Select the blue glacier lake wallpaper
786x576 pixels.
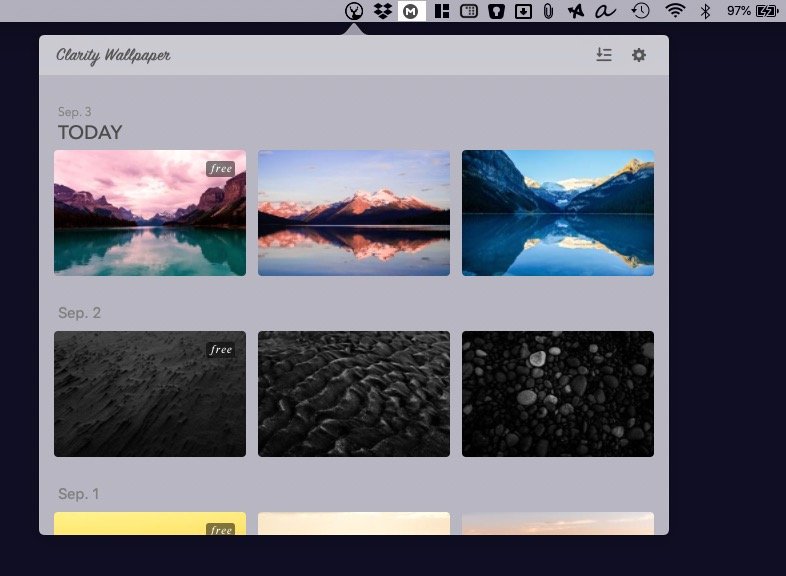(558, 213)
